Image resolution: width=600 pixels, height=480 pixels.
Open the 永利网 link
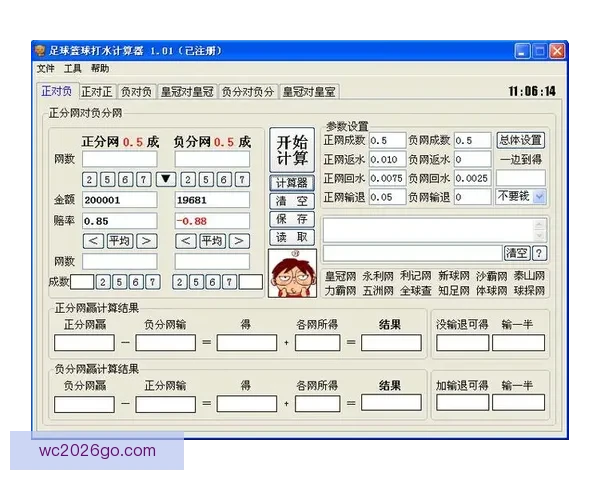coord(378,276)
